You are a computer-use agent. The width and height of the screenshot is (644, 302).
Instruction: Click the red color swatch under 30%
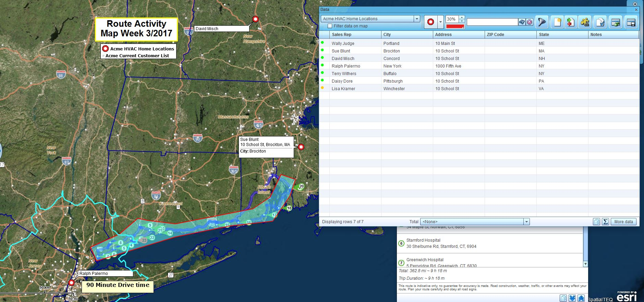(x=455, y=26)
